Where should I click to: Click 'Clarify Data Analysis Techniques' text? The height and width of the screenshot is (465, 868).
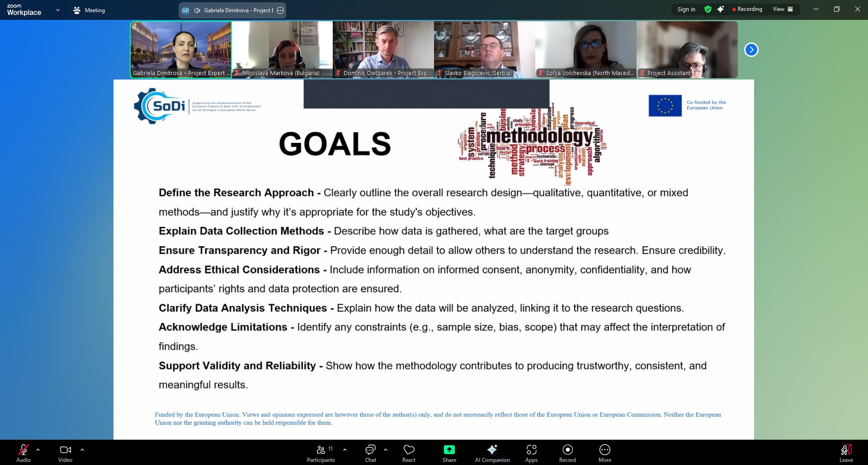click(243, 308)
